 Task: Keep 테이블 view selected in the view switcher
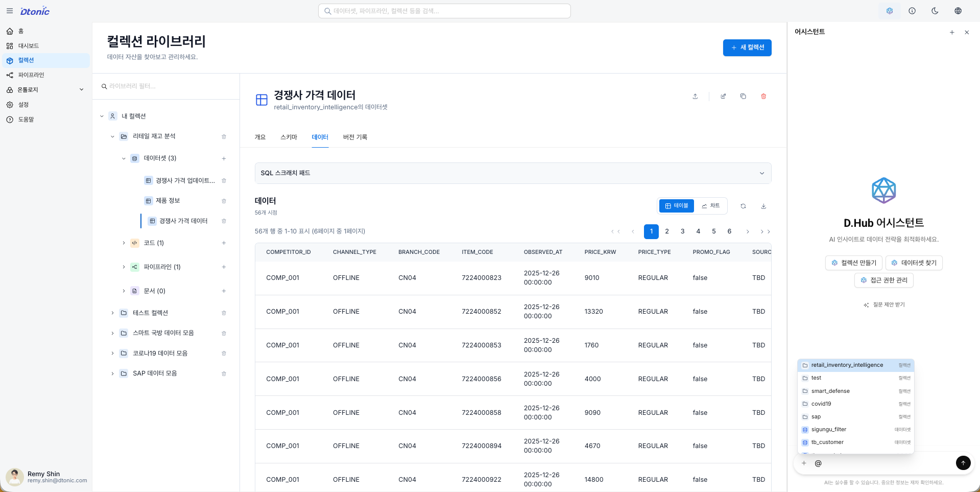(x=676, y=205)
